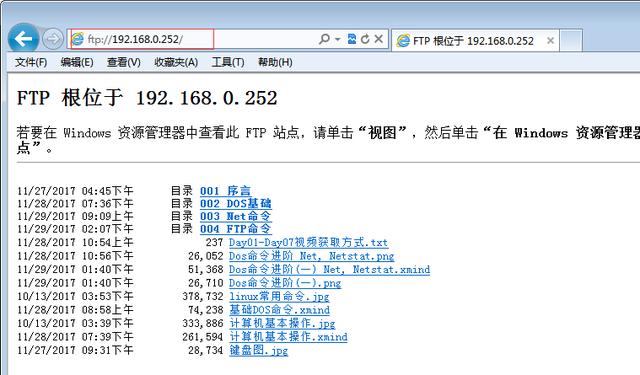The image size is (640, 375).
Task: Open the 收藏夹(A) menu
Action: [176, 62]
